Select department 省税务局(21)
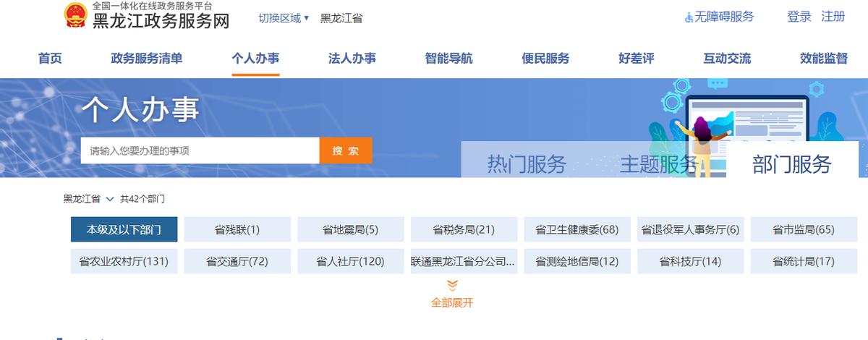The width and height of the screenshot is (868, 340). (464, 229)
